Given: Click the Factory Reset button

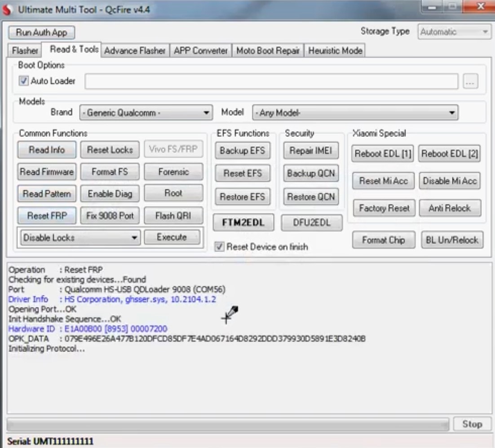Looking at the screenshot, I should [x=384, y=208].
